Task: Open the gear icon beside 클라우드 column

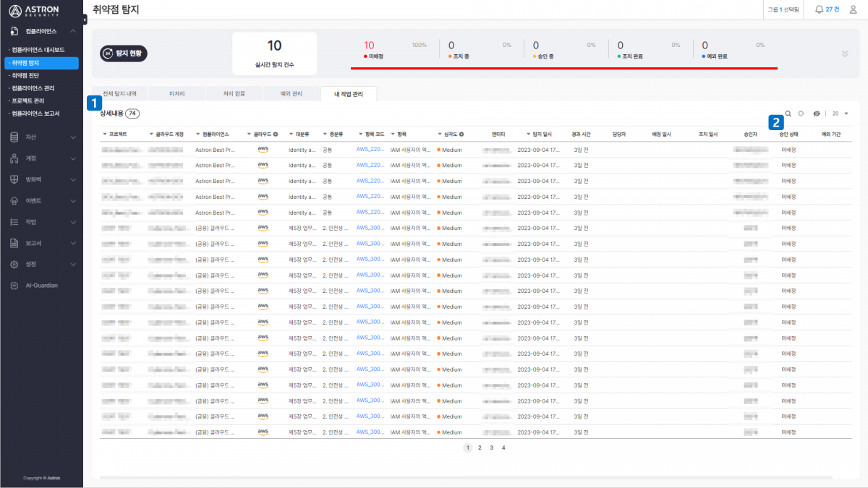Action: [276, 134]
